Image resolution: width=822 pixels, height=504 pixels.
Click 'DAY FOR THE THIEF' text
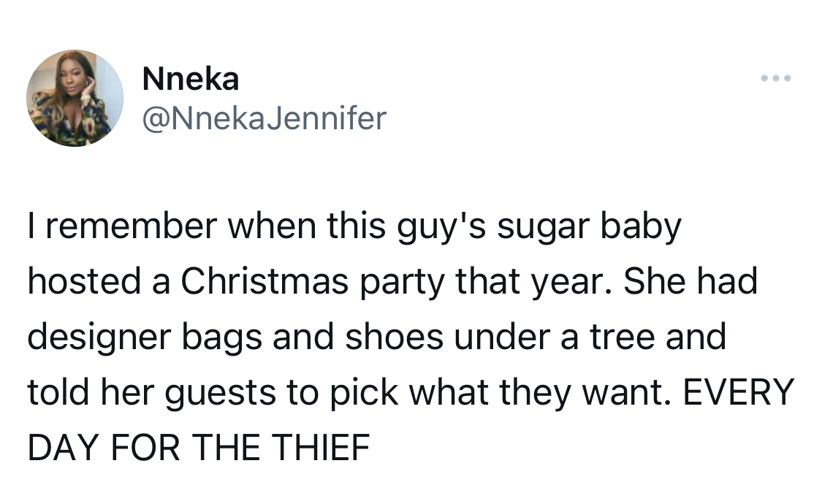coord(199,448)
